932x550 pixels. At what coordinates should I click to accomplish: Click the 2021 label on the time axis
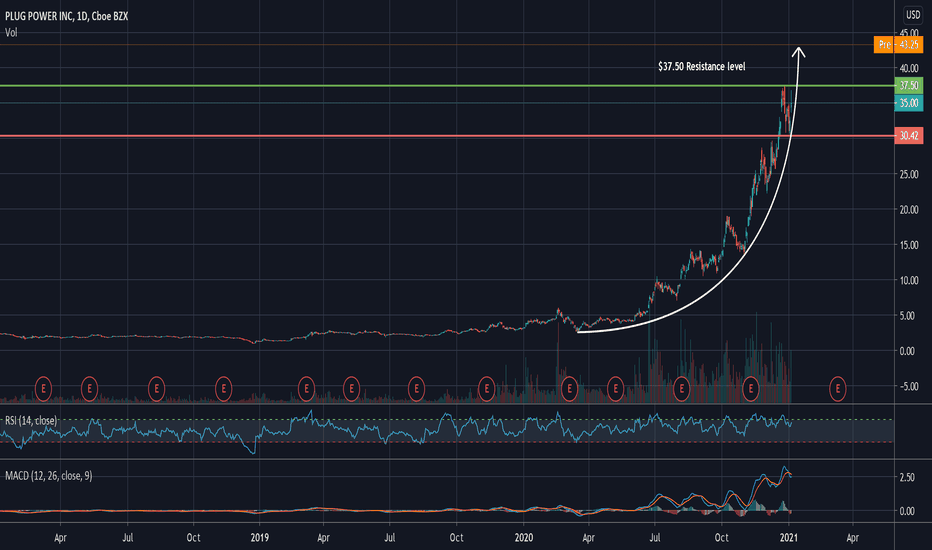point(788,538)
